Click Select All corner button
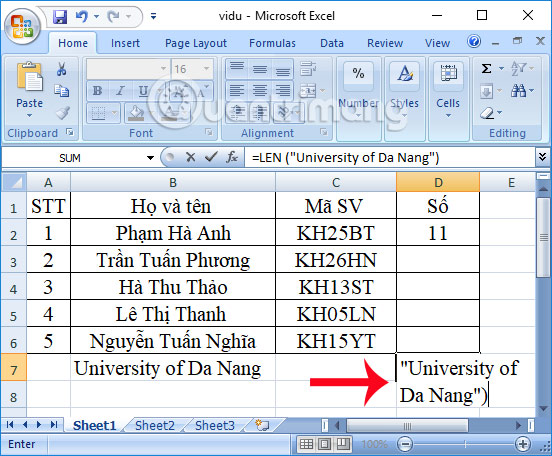The height and width of the screenshot is (456, 552). [x=14, y=182]
